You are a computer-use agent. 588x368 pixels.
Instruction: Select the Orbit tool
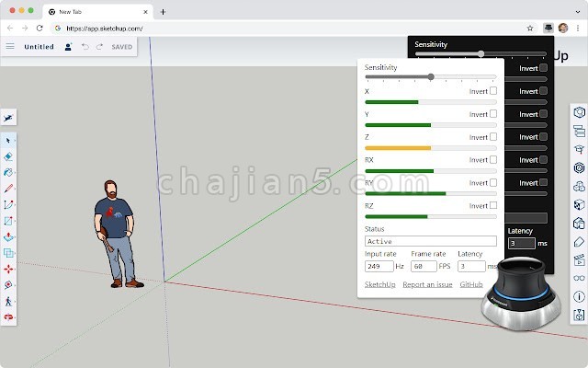click(x=8, y=317)
